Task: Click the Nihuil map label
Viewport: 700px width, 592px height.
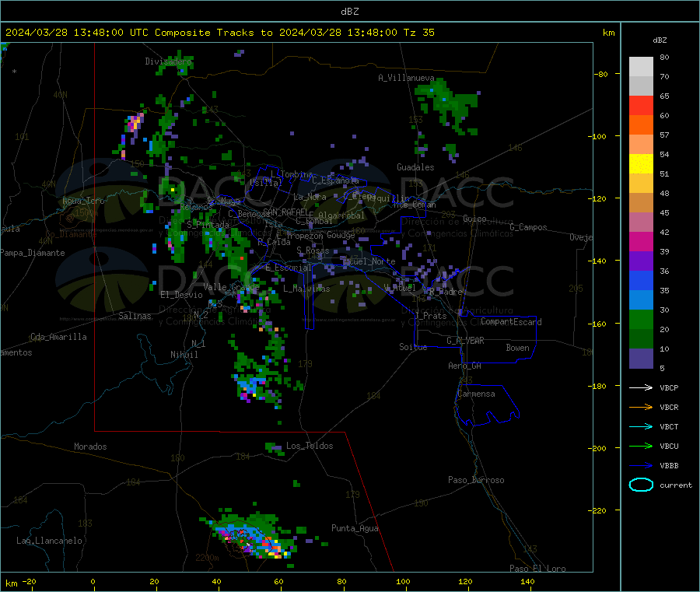Action: click(x=184, y=355)
